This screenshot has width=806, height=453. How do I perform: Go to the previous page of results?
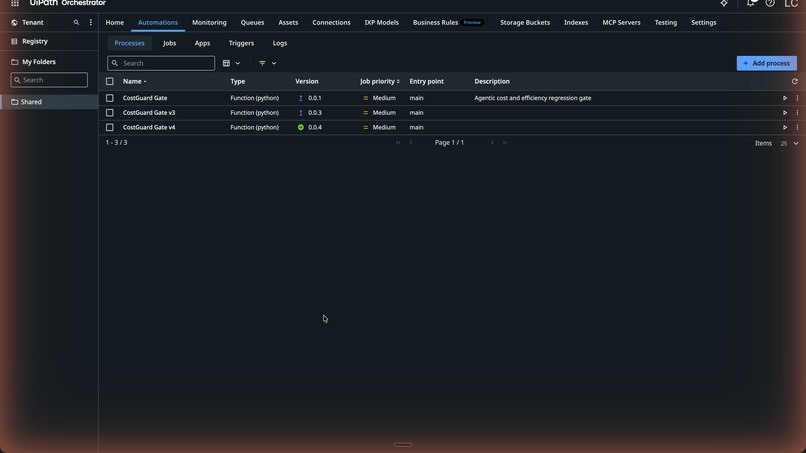point(411,142)
